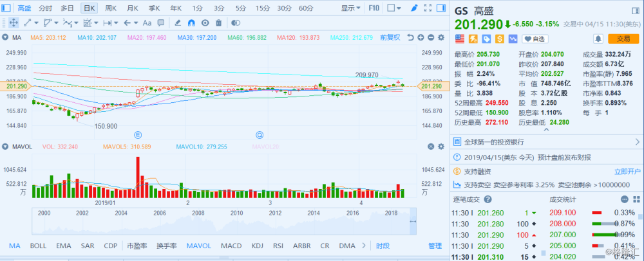
Task: Click the blue price tag icon
Action: coord(486,39)
